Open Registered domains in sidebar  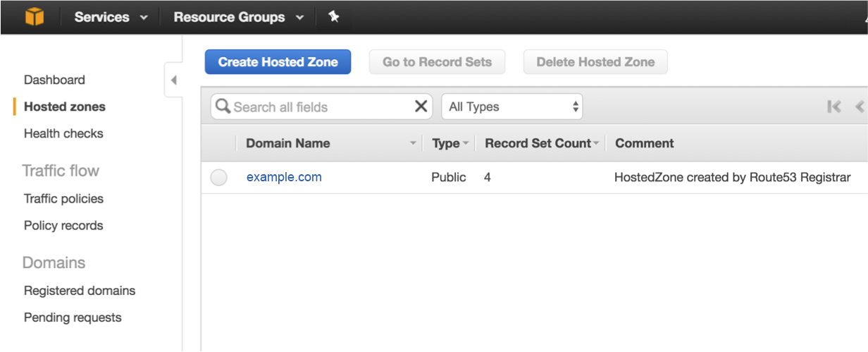80,291
